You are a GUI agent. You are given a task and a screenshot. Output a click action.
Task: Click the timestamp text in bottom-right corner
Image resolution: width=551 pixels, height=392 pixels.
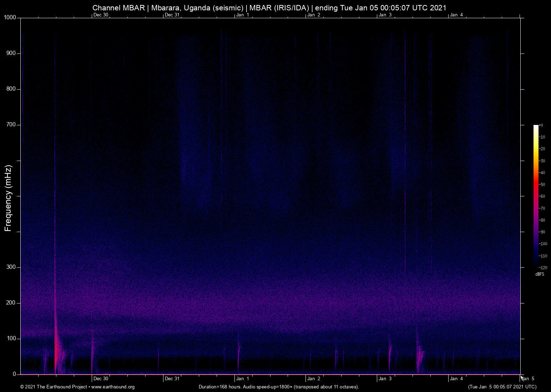point(502,387)
